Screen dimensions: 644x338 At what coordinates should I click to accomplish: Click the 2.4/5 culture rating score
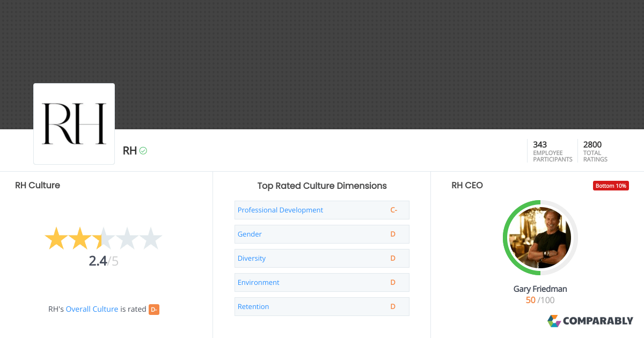[x=104, y=261]
